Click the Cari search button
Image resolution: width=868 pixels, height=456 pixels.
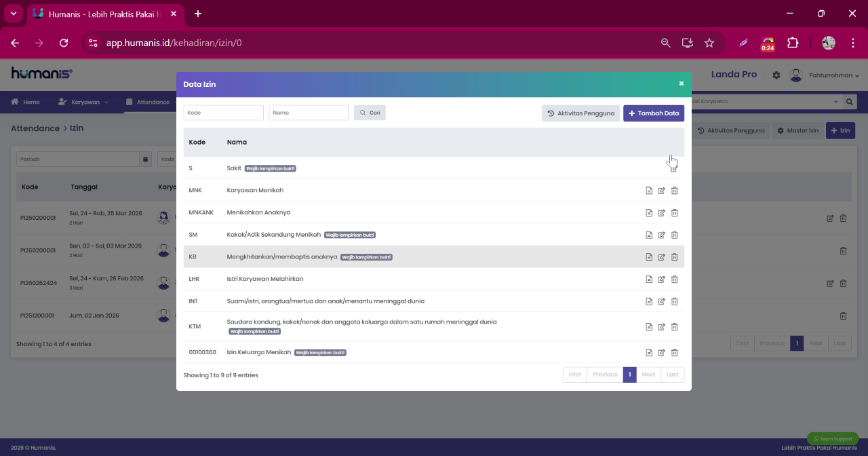370,113
